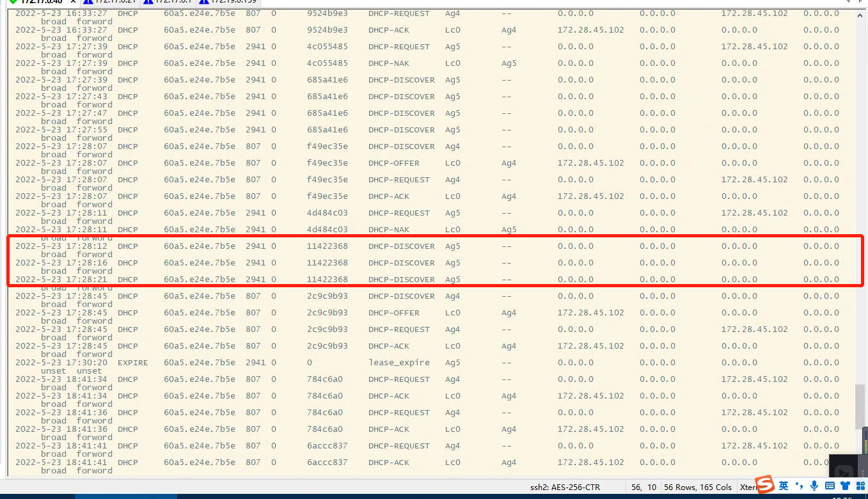Viewport: 868px width, 499px height.
Task: Click the ssh2: AES-256-CTR status bar field
Action: click(x=565, y=487)
